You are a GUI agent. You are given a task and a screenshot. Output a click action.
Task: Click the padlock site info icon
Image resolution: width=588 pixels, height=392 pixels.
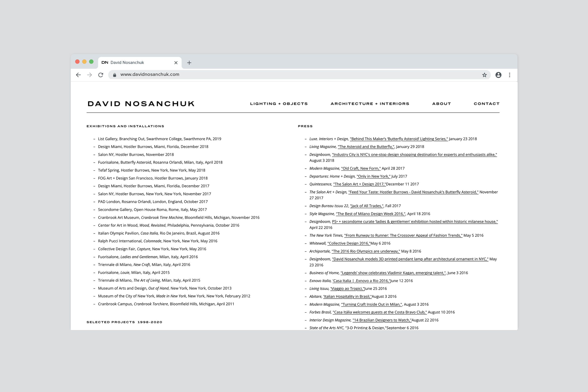point(114,75)
